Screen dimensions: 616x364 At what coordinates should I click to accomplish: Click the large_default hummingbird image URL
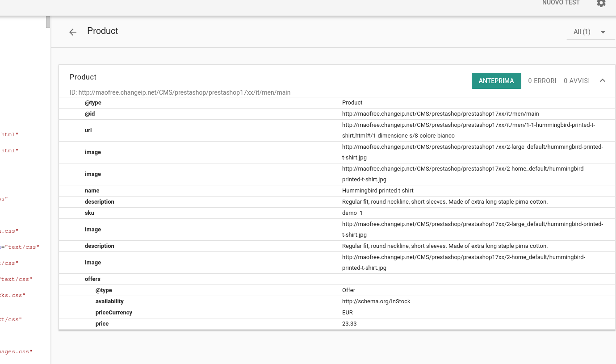[473, 152]
